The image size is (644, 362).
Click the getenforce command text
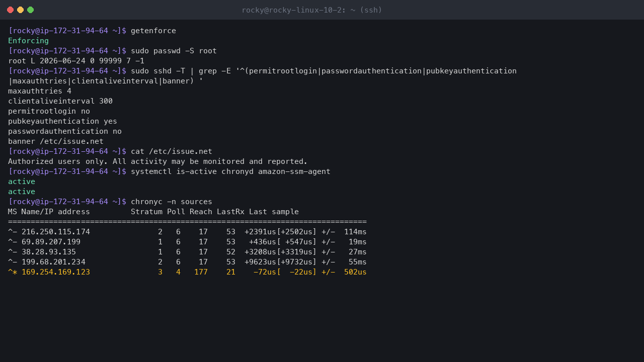pyautogui.click(x=153, y=31)
